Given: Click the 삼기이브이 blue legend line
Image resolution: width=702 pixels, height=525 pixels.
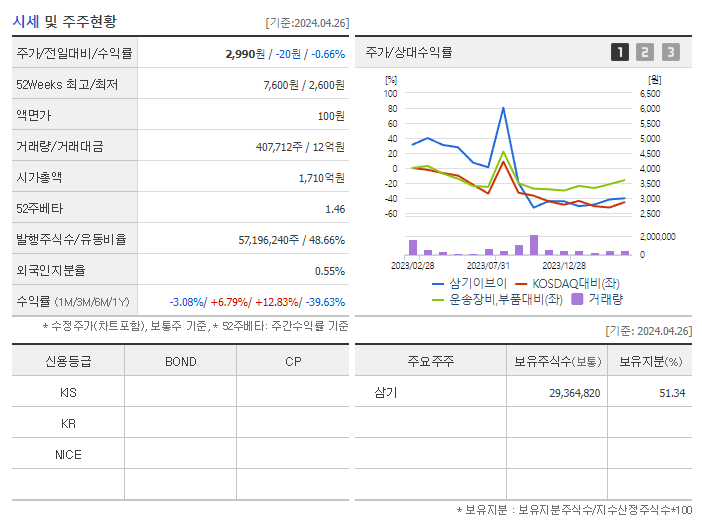Looking at the screenshot, I should click(x=438, y=284).
